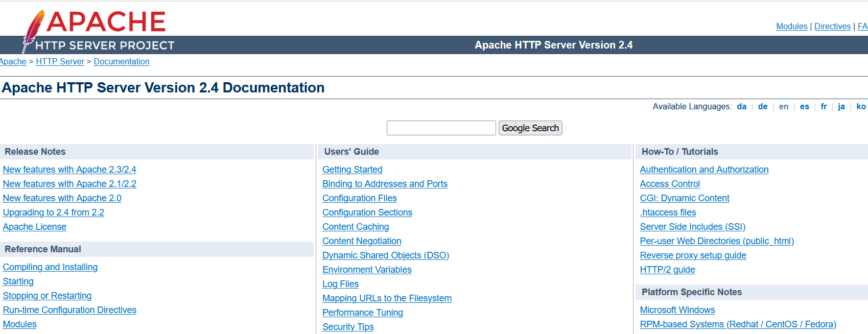Open Compiling and Installing page
Screen dimensions: 868x334
pyautogui.click(x=50, y=267)
